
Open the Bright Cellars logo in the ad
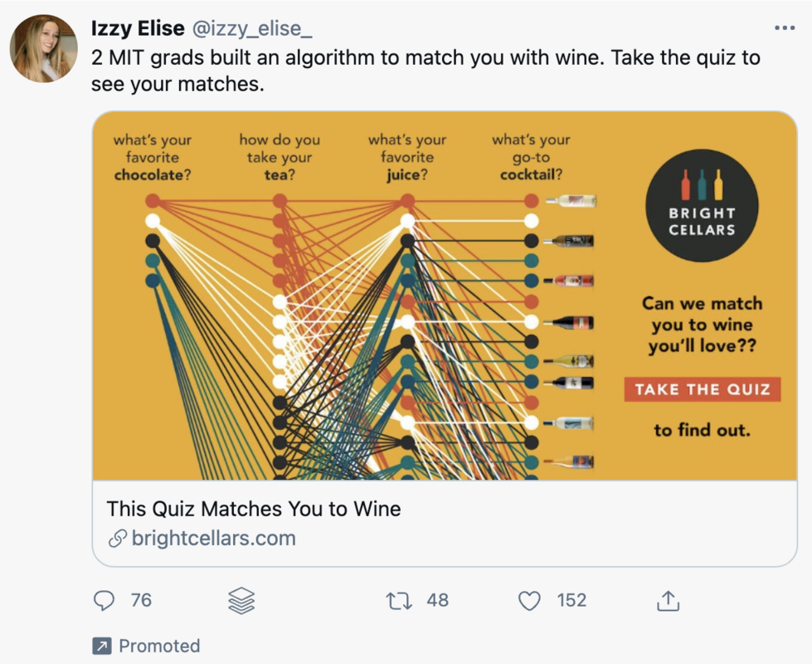point(702,203)
